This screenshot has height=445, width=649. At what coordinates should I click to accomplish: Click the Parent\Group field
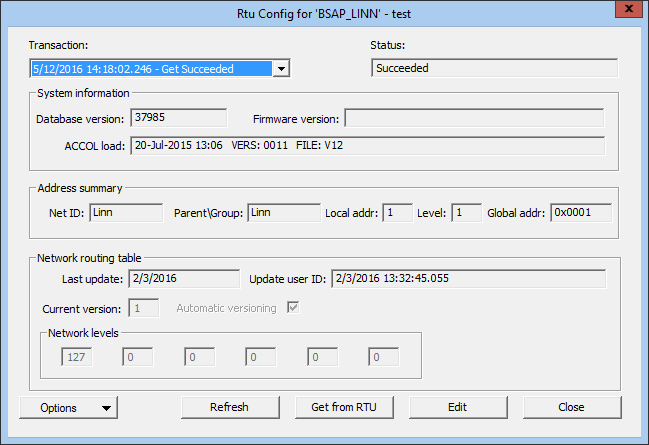tap(284, 213)
